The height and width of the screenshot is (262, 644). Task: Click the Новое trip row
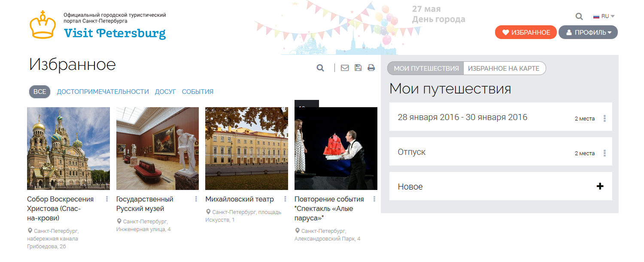coord(501,186)
